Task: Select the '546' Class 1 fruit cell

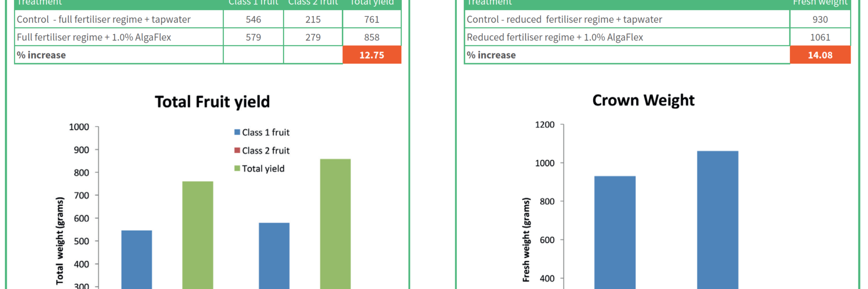Action: [x=253, y=19]
